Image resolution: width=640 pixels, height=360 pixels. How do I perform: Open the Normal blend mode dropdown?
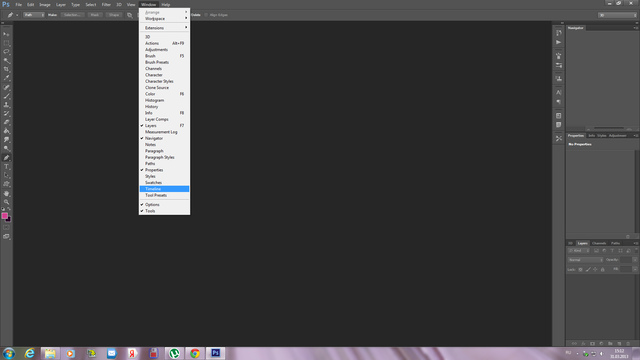[x=585, y=260]
